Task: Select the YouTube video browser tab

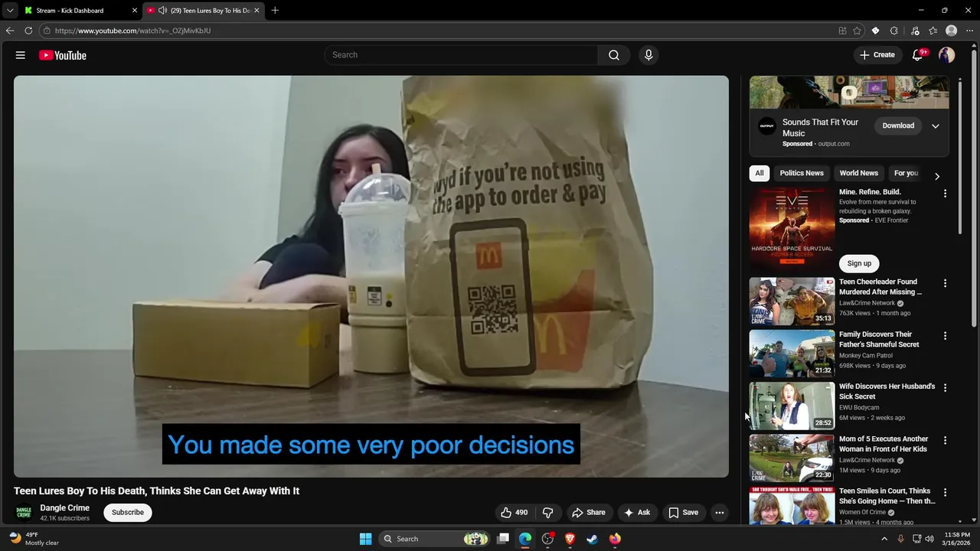Action: 203,10
